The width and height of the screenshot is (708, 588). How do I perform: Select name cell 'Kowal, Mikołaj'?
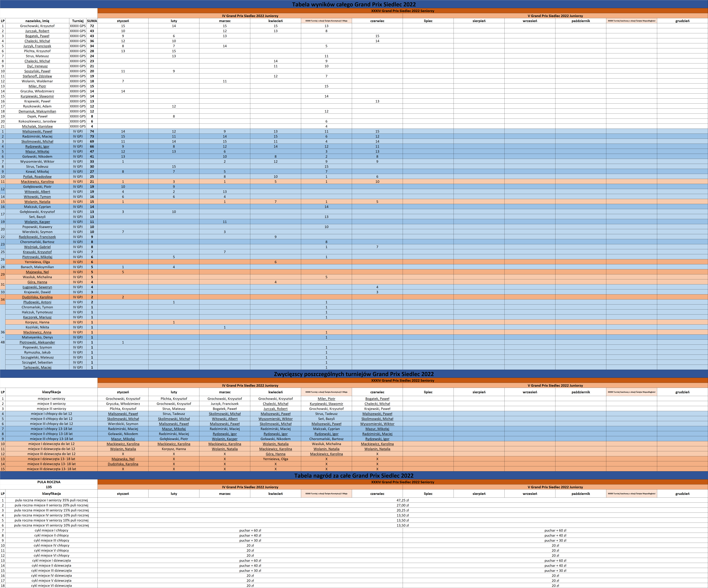point(37,171)
